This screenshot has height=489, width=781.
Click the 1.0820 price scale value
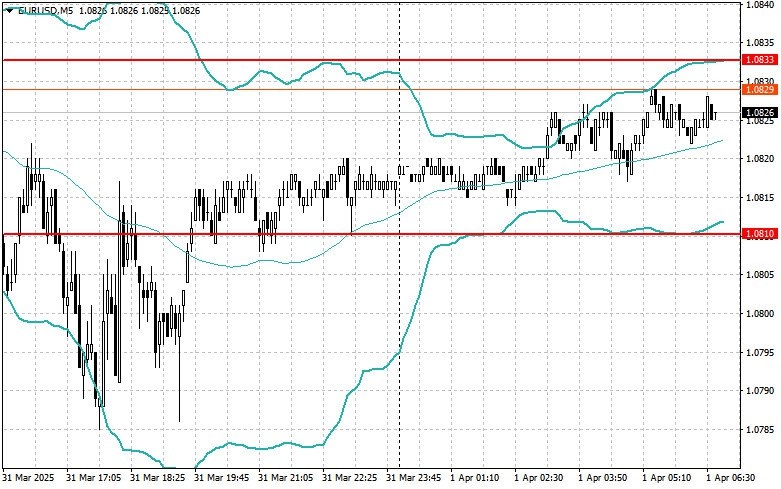point(760,159)
